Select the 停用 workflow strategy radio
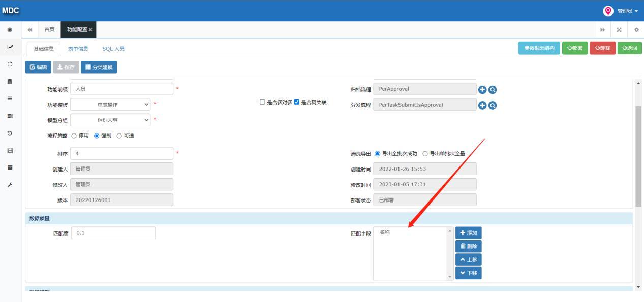Screen dimensions: 644x302 (x=74, y=136)
